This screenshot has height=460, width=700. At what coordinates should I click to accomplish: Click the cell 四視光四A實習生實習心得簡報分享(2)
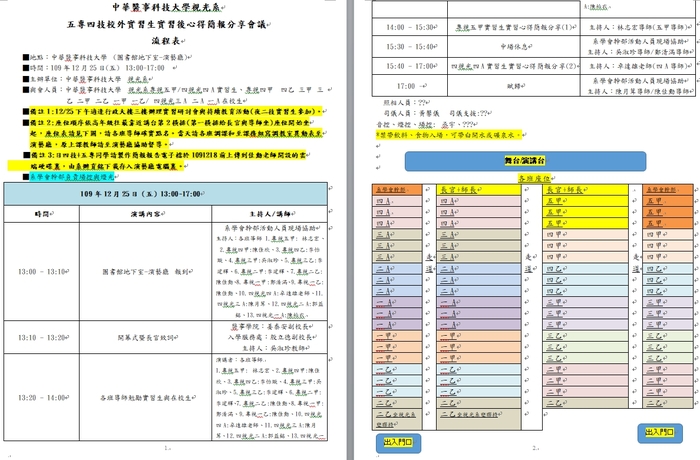point(513,66)
